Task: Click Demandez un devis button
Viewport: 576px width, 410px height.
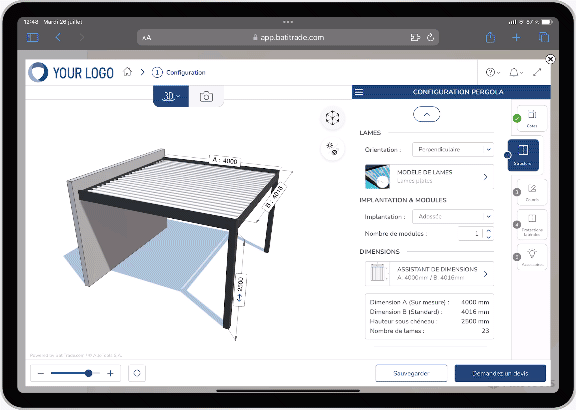Action: click(x=500, y=373)
